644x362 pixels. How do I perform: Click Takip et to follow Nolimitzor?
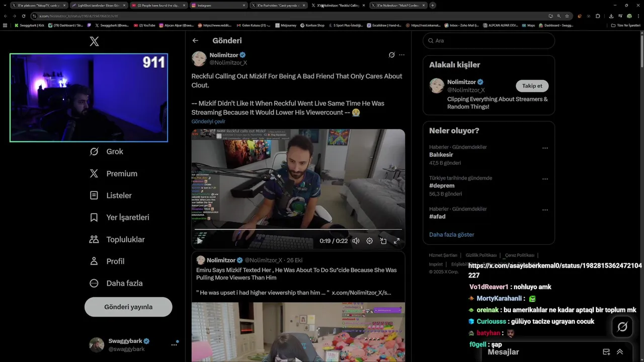532,86
